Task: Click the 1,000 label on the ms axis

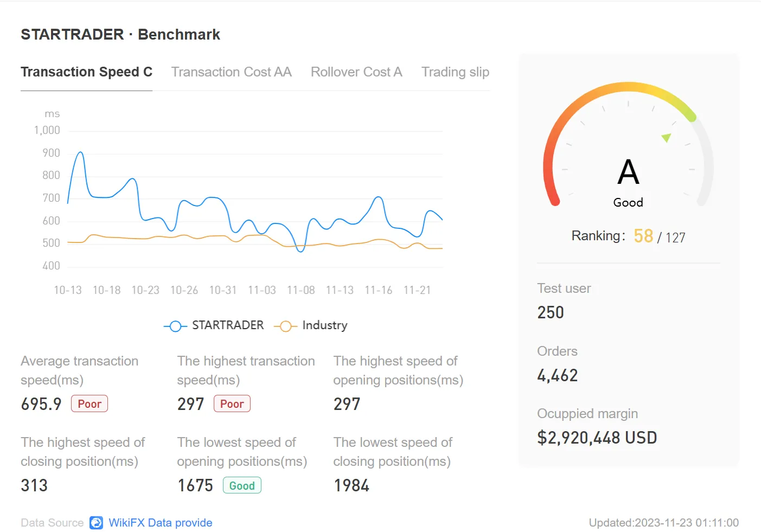Action: coord(47,130)
